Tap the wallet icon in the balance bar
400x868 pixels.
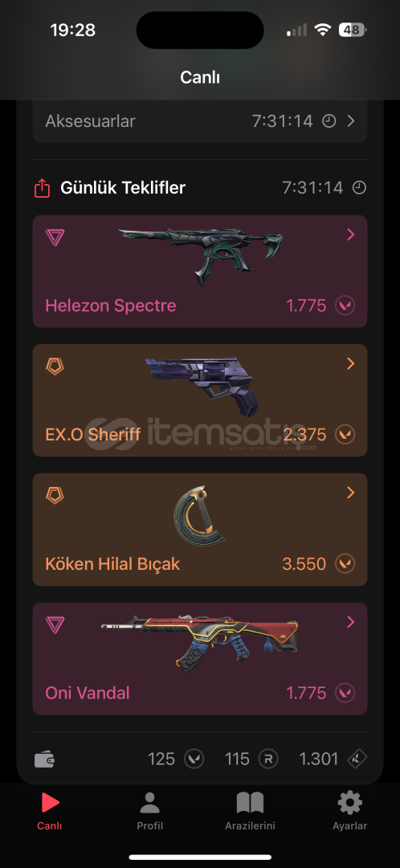coord(44,759)
